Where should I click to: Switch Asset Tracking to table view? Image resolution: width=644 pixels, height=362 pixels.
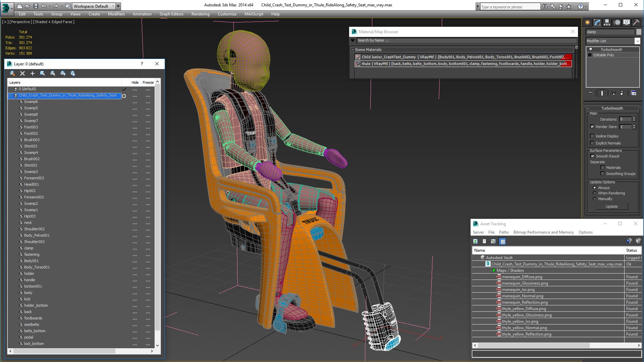point(502,241)
